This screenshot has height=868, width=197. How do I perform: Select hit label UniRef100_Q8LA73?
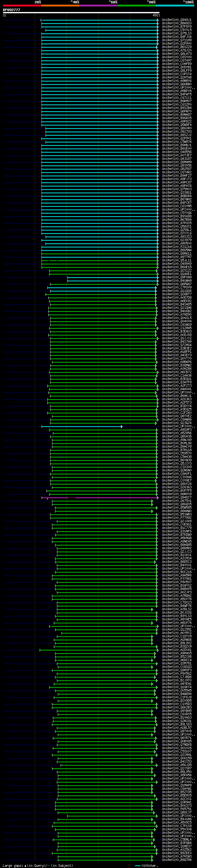click(177, 54)
